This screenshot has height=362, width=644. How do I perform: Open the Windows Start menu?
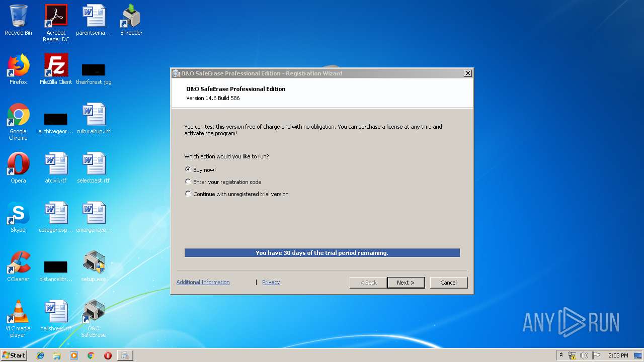click(x=14, y=355)
